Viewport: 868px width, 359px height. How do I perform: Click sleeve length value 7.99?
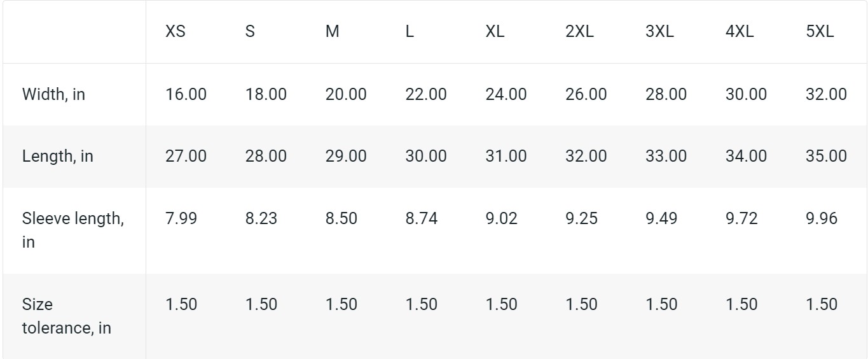[181, 218]
